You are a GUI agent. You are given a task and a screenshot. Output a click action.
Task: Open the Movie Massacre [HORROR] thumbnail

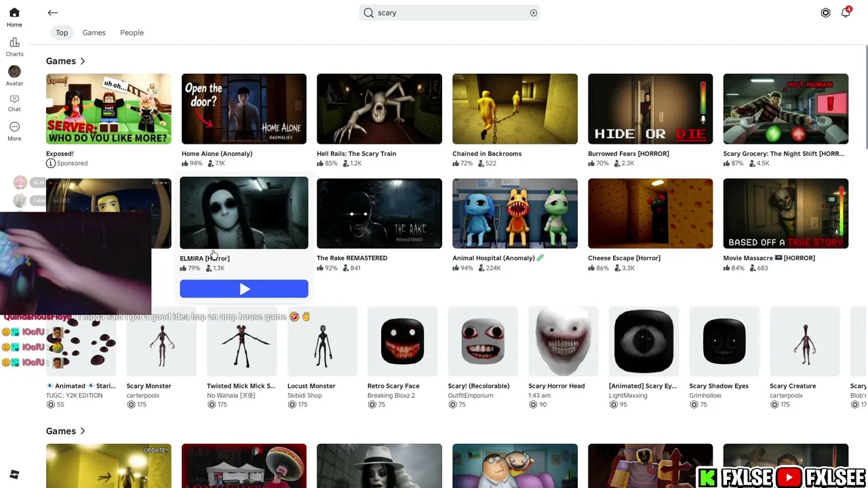(785, 213)
